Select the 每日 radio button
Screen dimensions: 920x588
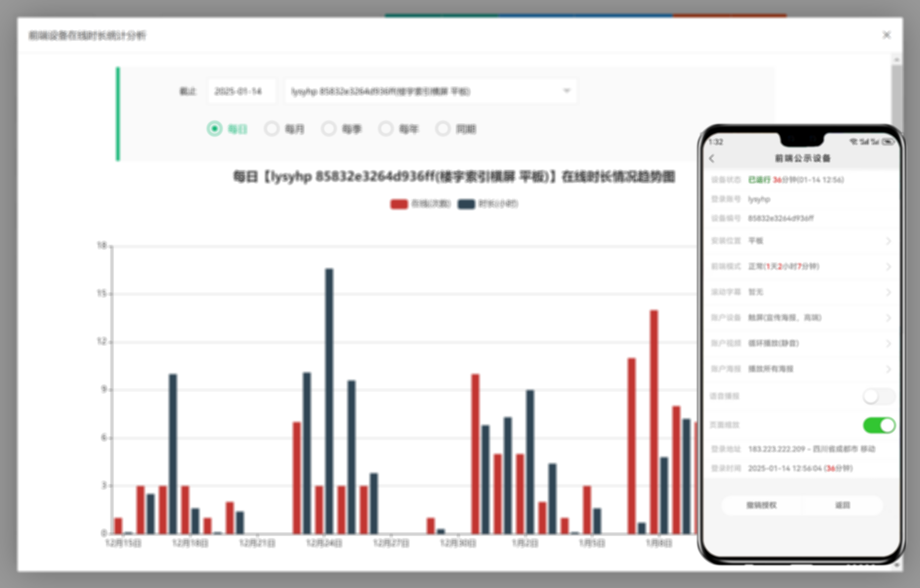click(215, 129)
